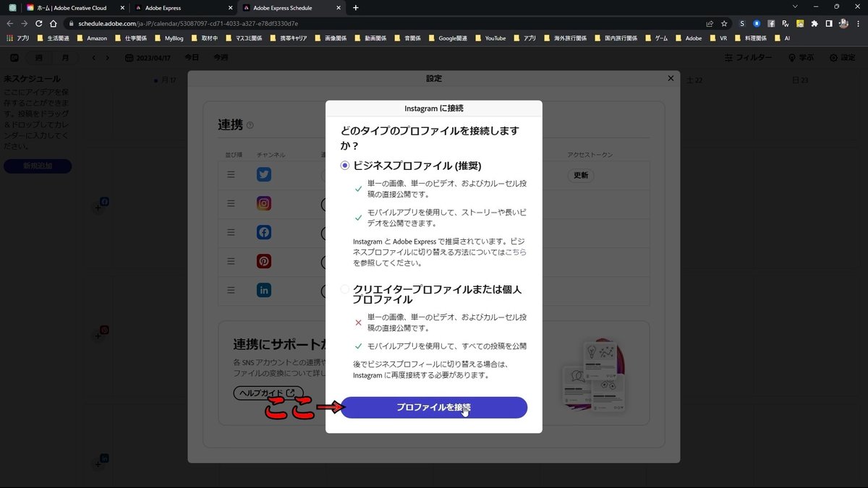Open 設定 from the schedule toolbar
The width and height of the screenshot is (868, 488).
point(842,58)
